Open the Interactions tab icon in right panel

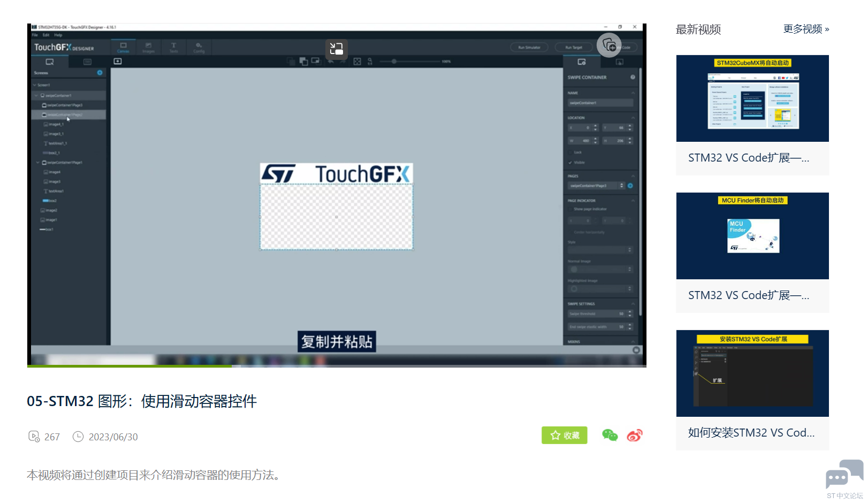tap(619, 62)
